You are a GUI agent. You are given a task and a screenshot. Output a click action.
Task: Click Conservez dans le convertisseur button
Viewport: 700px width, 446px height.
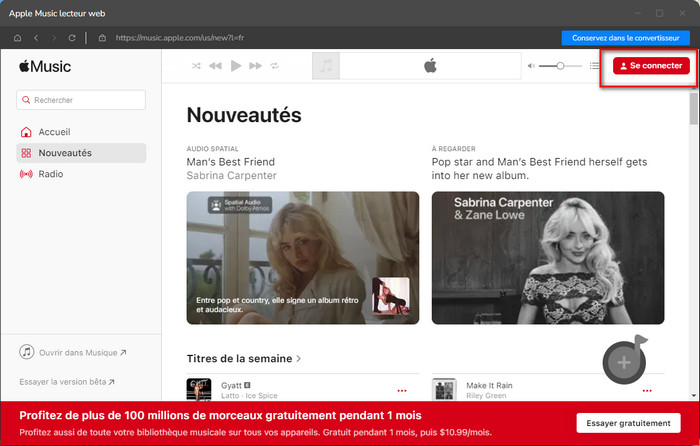coord(625,38)
